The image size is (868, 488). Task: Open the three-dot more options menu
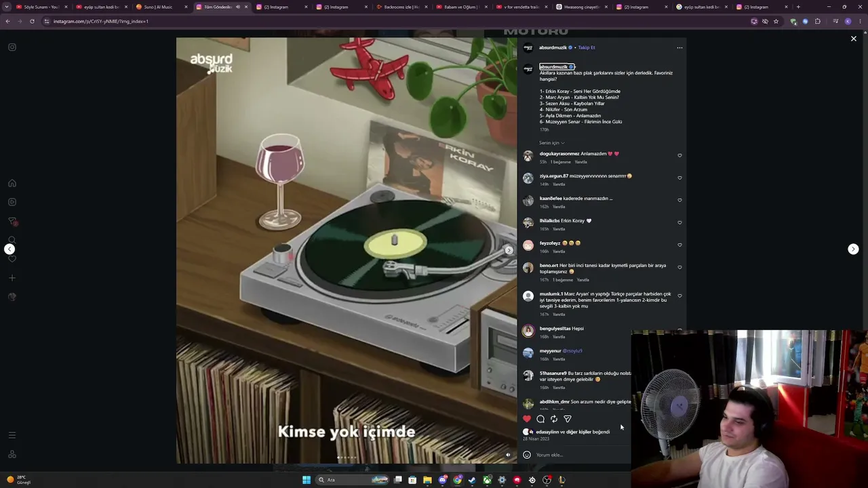(679, 47)
